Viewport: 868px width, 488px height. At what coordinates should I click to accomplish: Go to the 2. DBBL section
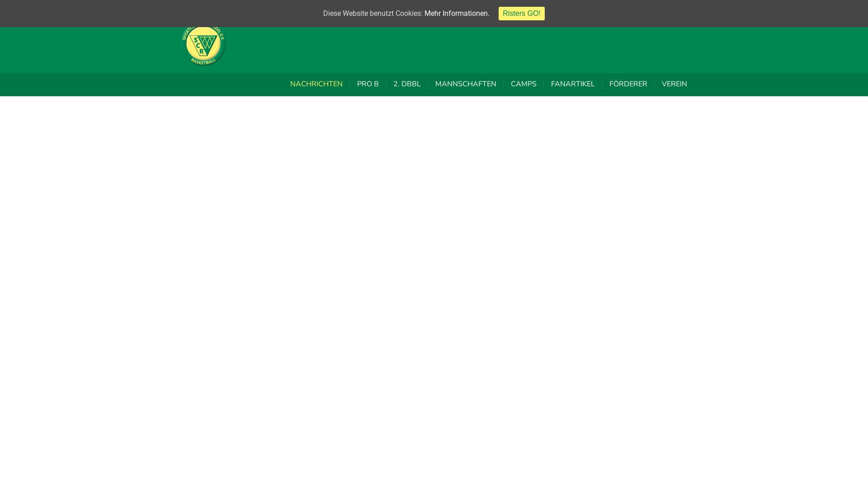(x=406, y=84)
